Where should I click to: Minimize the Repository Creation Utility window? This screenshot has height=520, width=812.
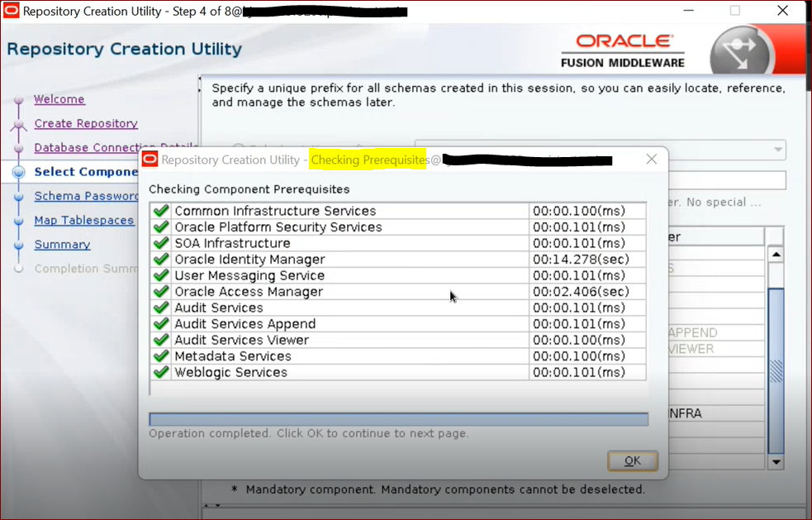tap(688, 11)
